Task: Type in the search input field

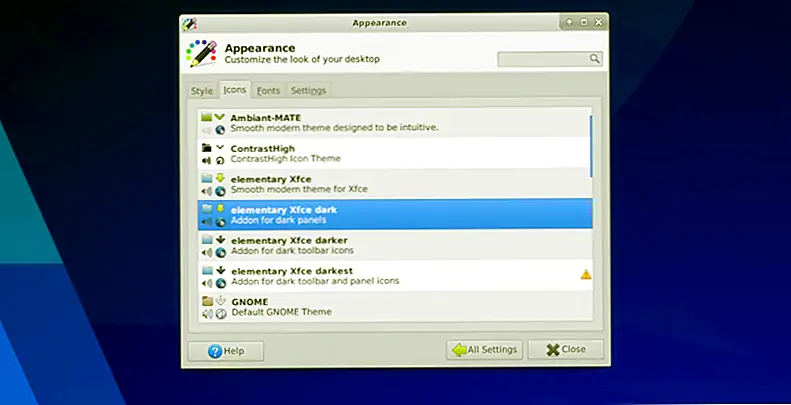Action: (x=543, y=59)
